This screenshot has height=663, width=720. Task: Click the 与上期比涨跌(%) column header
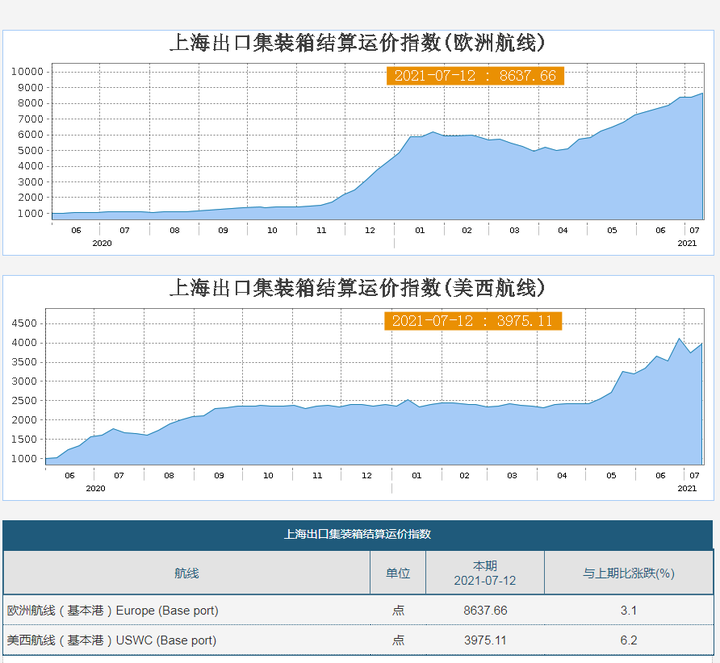point(629,573)
